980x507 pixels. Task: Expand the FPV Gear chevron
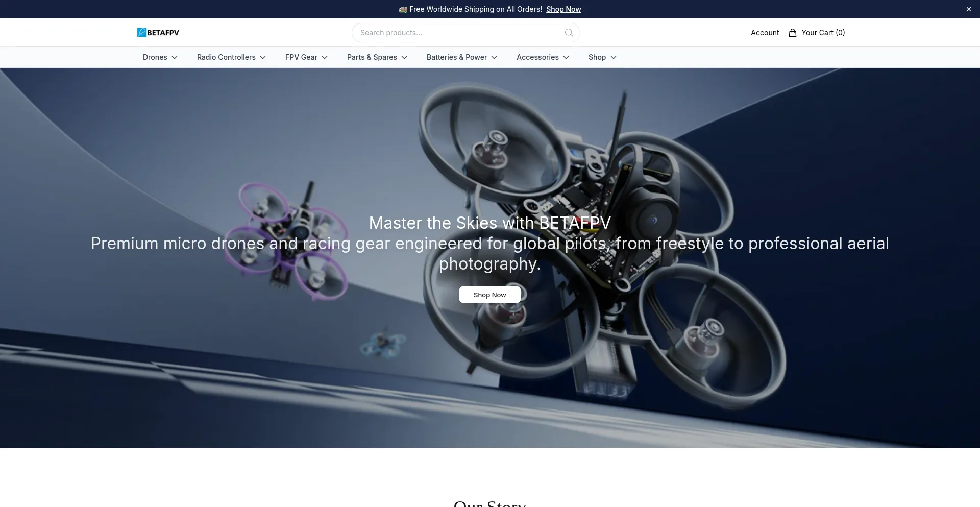[x=325, y=57]
